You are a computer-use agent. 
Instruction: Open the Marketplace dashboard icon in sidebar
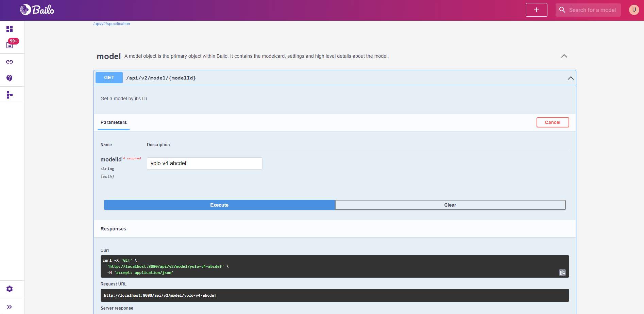pyautogui.click(x=10, y=29)
